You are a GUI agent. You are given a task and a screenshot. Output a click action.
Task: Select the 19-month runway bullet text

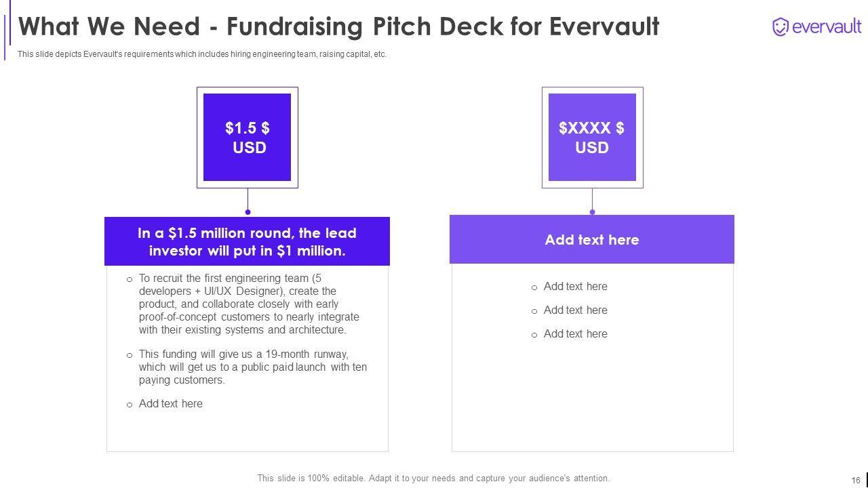(252, 367)
